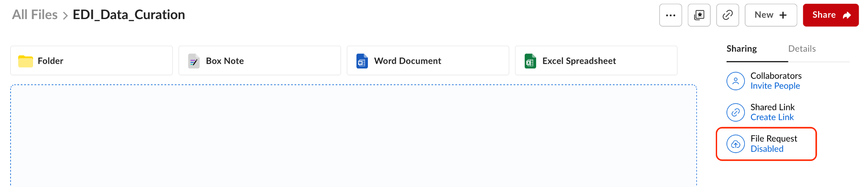Select EDI_Data_Curation folder title
This screenshot has height=187, width=868.
129,15
